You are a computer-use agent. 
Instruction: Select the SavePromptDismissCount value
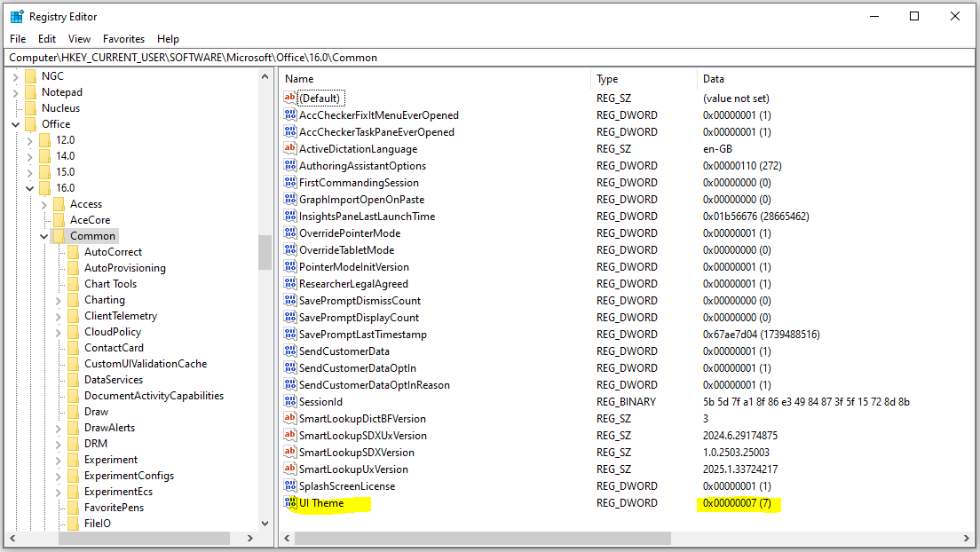tap(360, 301)
